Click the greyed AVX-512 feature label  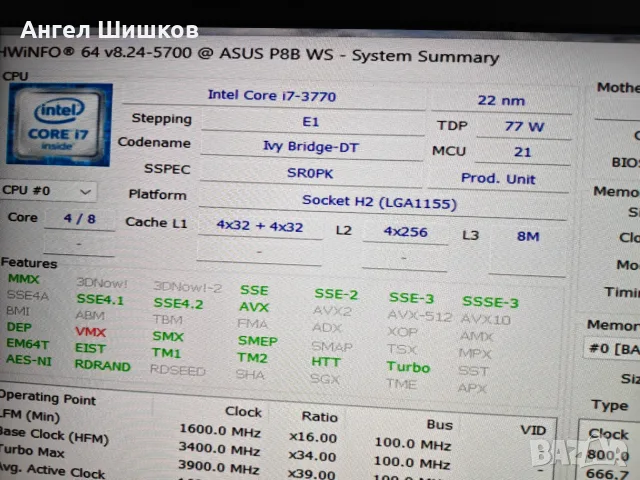click(x=420, y=316)
